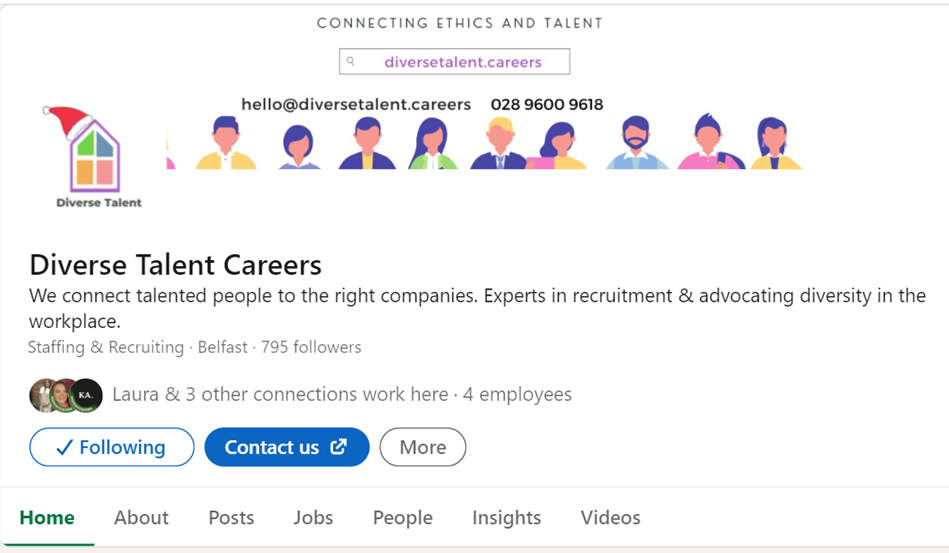Click the KA. connection avatar
Viewport: 949px width, 553px height.
tap(86, 395)
